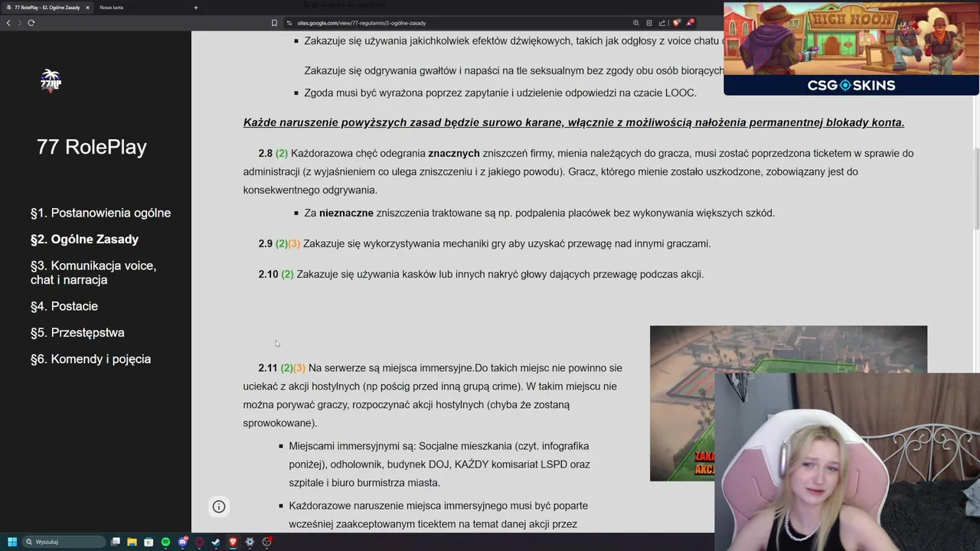Open gear settings app on taskbar
This screenshot has width=980, height=551.
point(250,542)
